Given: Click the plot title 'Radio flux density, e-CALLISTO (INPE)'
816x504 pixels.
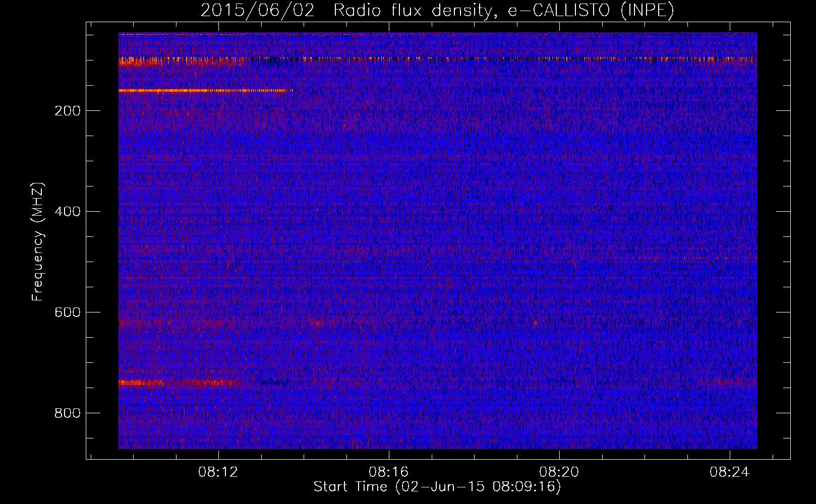Looking at the screenshot, I should 503,10.
